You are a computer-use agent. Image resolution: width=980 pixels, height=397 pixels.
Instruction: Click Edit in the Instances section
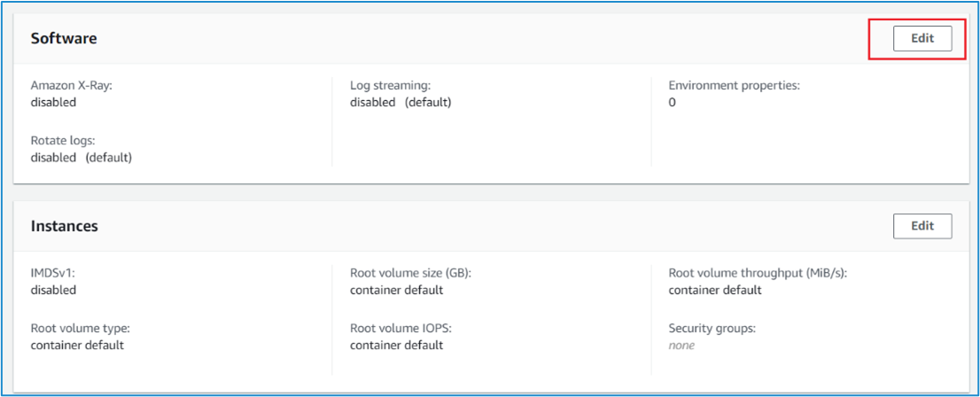tap(922, 226)
